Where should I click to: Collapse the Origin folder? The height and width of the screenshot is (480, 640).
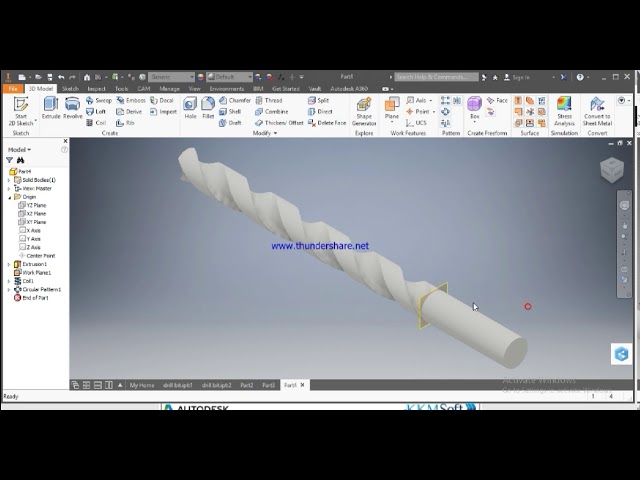point(9,197)
